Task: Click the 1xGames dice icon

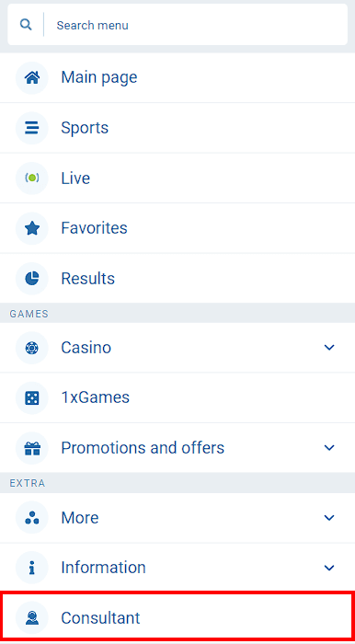Action: click(32, 398)
